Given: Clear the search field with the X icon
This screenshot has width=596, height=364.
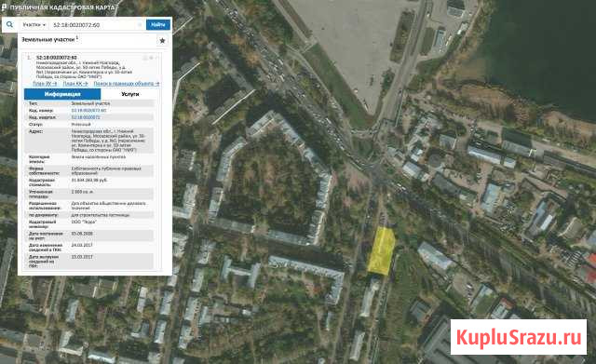Looking at the screenshot, I should coord(140,25).
